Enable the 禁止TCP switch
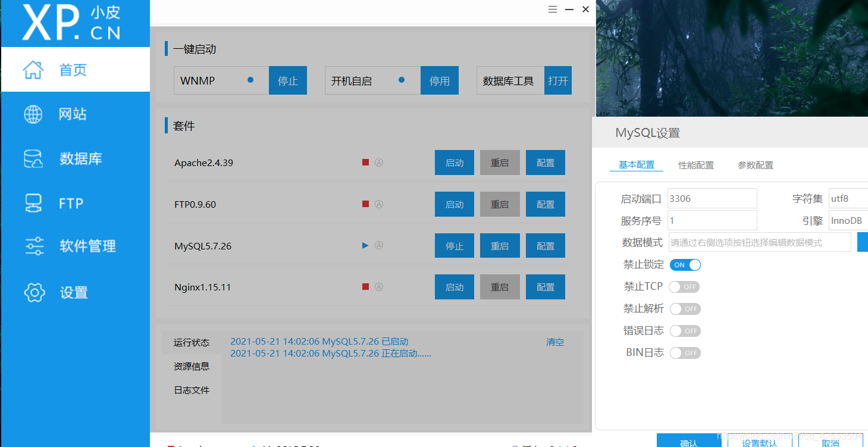Viewport: 868px width, 447px height. pos(684,287)
